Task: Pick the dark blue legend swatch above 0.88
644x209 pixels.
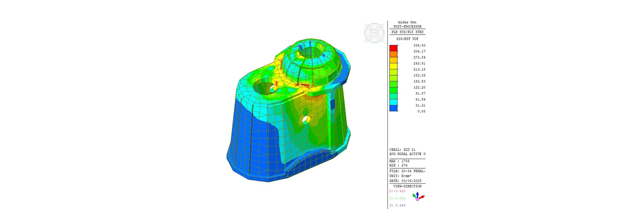Action: point(393,108)
